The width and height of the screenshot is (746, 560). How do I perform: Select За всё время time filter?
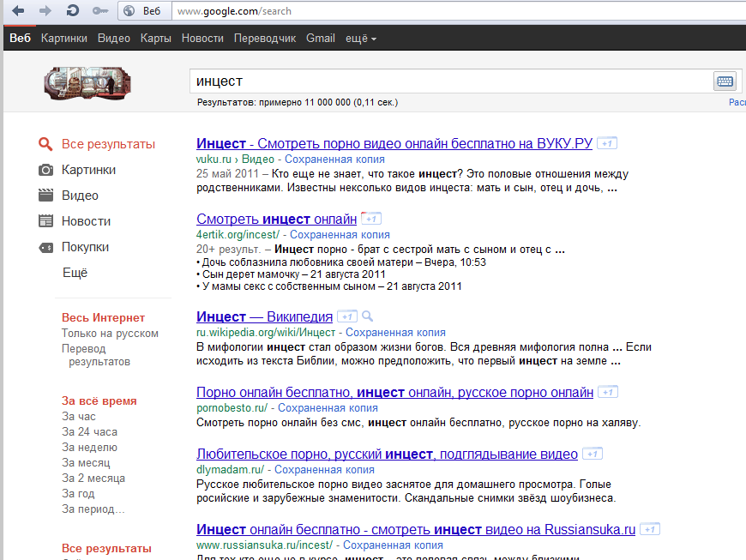[x=99, y=400]
